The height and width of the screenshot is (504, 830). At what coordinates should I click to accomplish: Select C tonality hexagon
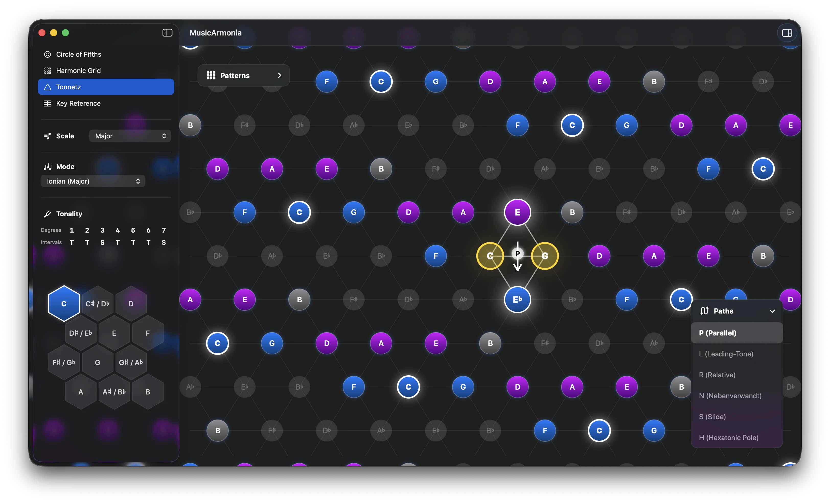(x=64, y=304)
